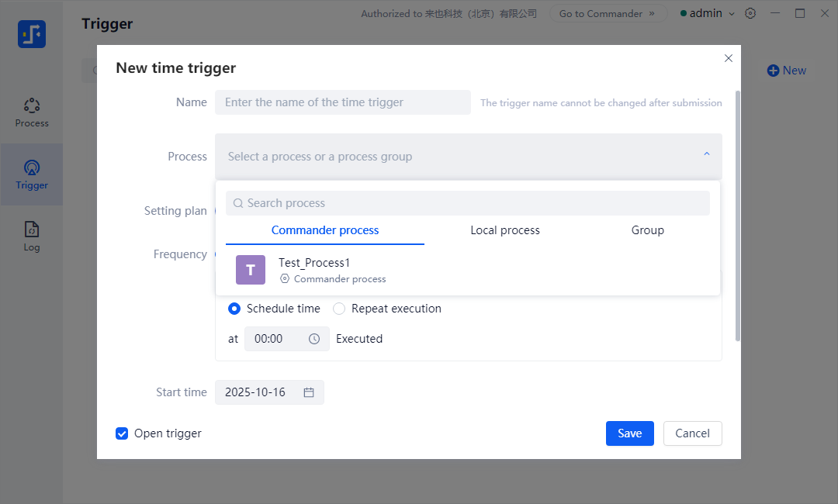Click the clock icon in time field

314,339
